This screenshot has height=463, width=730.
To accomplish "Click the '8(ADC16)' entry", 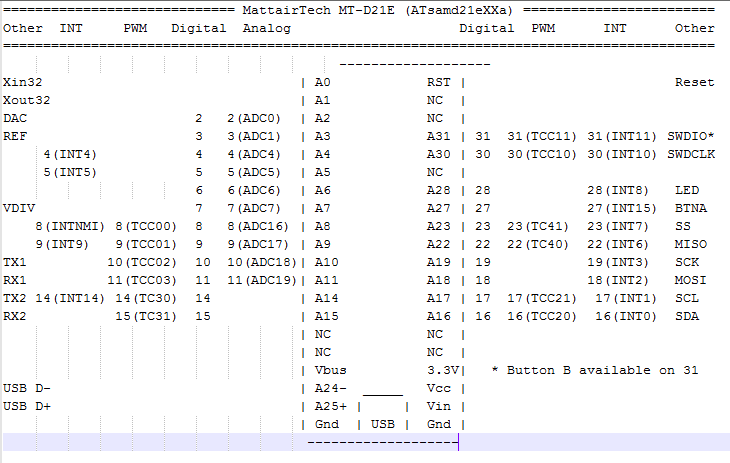I will point(258,226).
